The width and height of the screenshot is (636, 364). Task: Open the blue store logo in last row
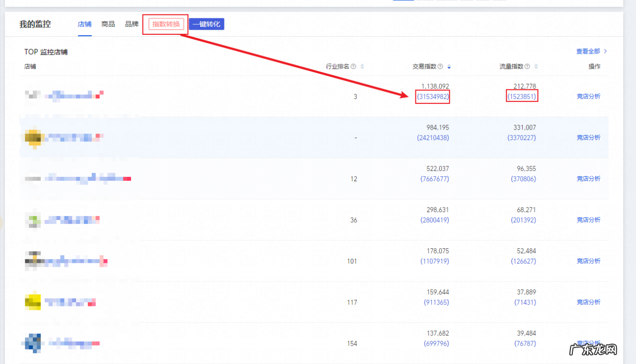tap(33, 343)
